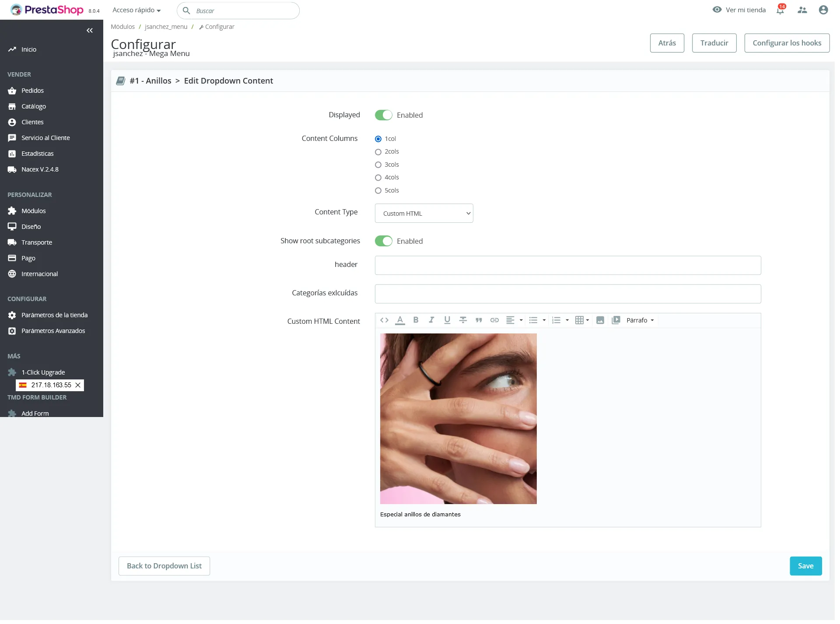The image size is (840, 624).
Task: Click the Traducir button
Action: 714,43
